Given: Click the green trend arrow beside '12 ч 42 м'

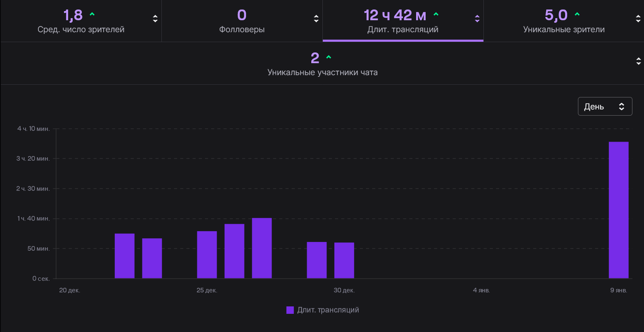Looking at the screenshot, I should (436, 14).
